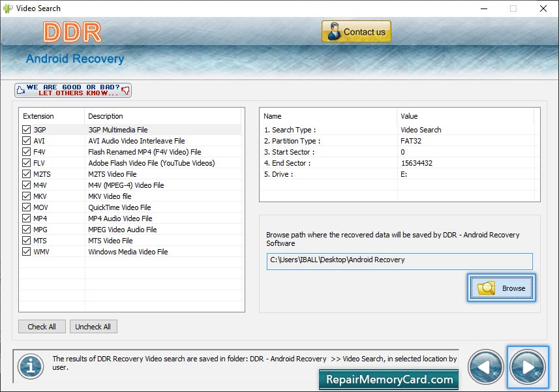
Task: Disable the M4V extension checkbox
Action: coord(26,185)
